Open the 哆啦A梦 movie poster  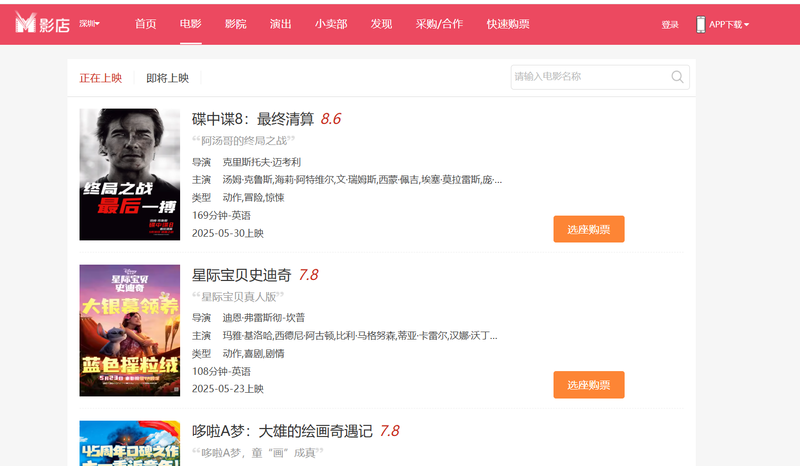tap(130, 443)
